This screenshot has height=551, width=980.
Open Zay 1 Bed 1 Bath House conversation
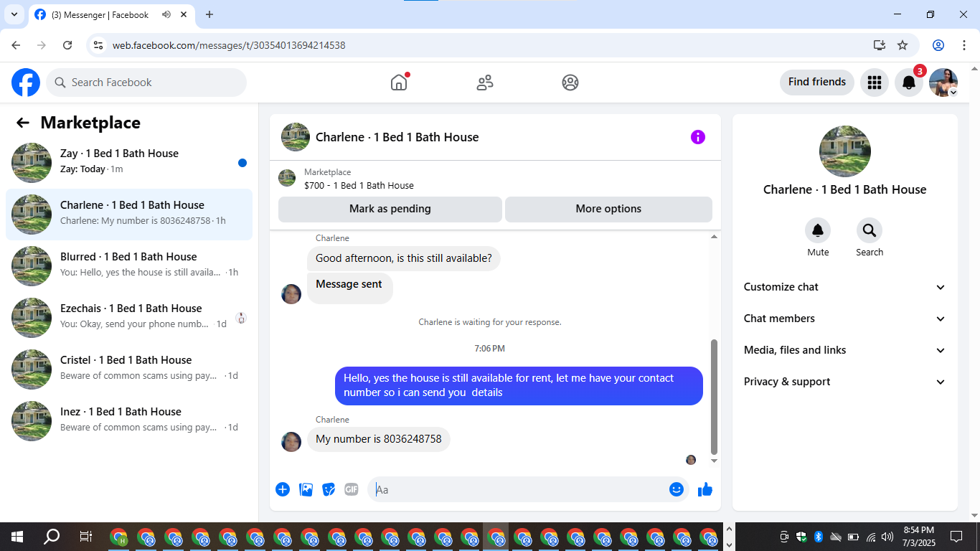129,163
